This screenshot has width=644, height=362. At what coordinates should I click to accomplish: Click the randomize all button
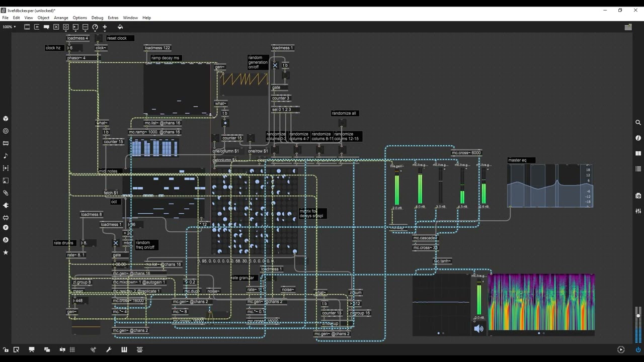[x=342, y=122]
